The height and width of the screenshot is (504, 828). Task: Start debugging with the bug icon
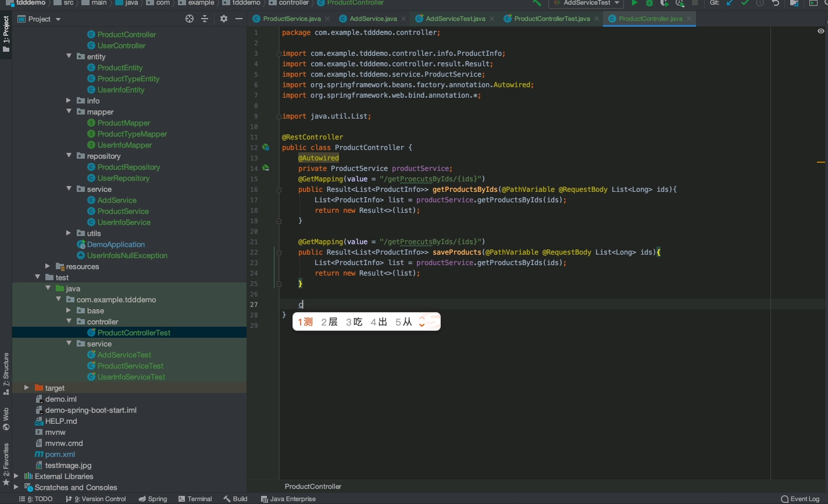[649, 3]
